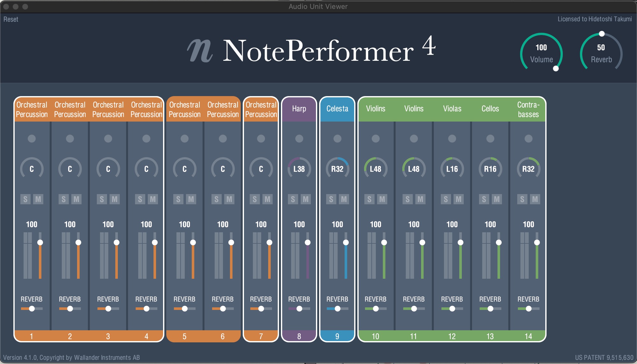
Task: Select the Celesta channel header
Action: point(337,109)
